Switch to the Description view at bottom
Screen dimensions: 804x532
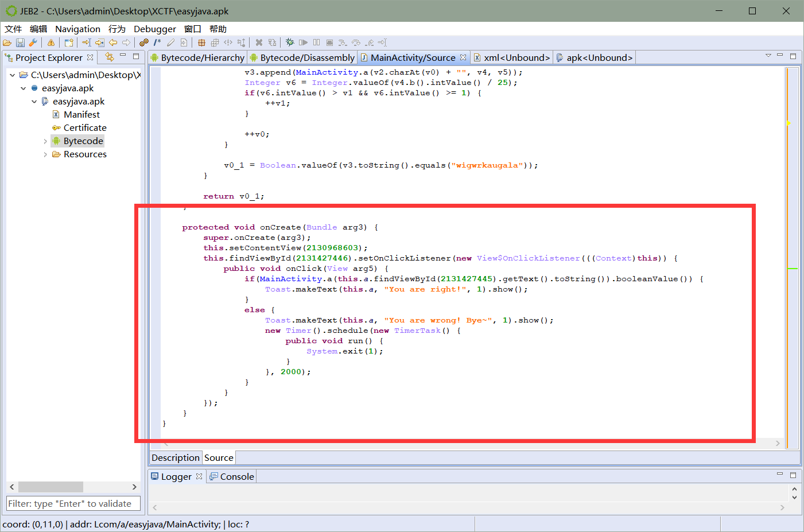pyautogui.click(x=175, y=457)
